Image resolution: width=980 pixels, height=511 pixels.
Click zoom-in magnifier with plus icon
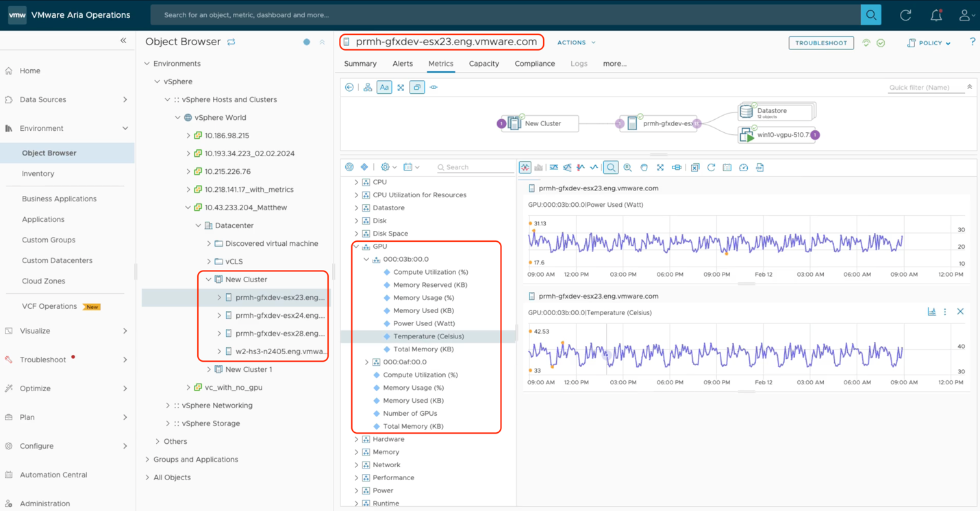tap(627, 167)
